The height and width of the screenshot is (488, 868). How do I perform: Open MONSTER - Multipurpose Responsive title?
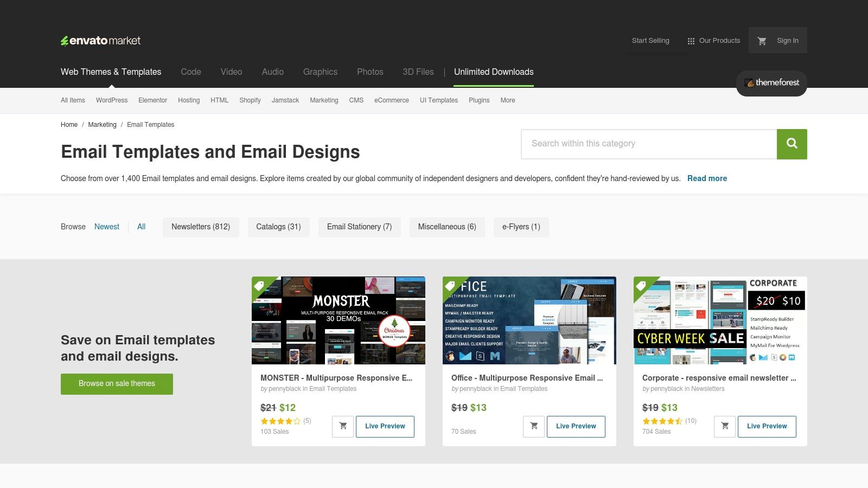pos(336,378)
